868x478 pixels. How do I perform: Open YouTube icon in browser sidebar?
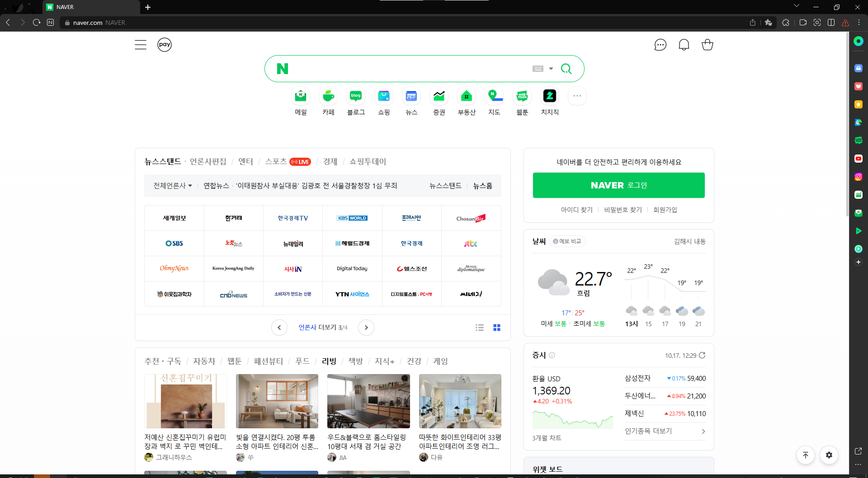coord(859,159)
